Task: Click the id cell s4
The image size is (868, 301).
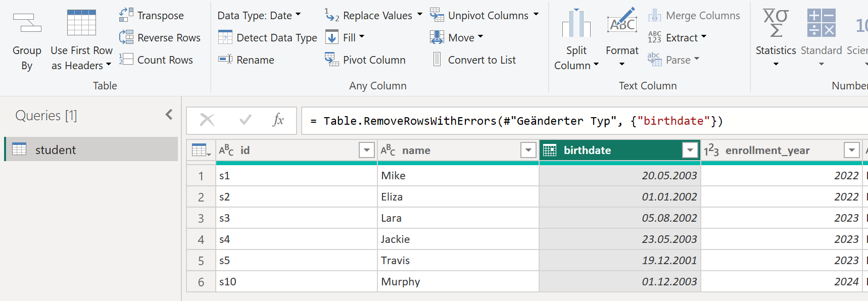Action: point(297,239)
